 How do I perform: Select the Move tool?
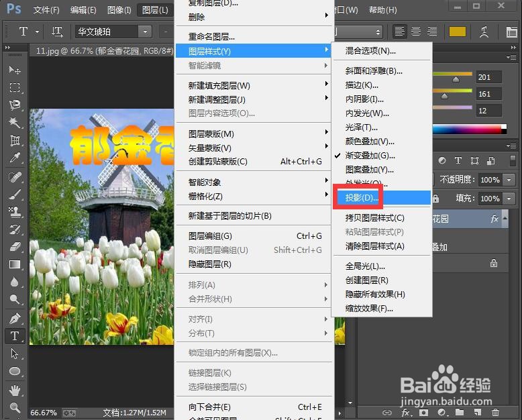tap(15, 70)
